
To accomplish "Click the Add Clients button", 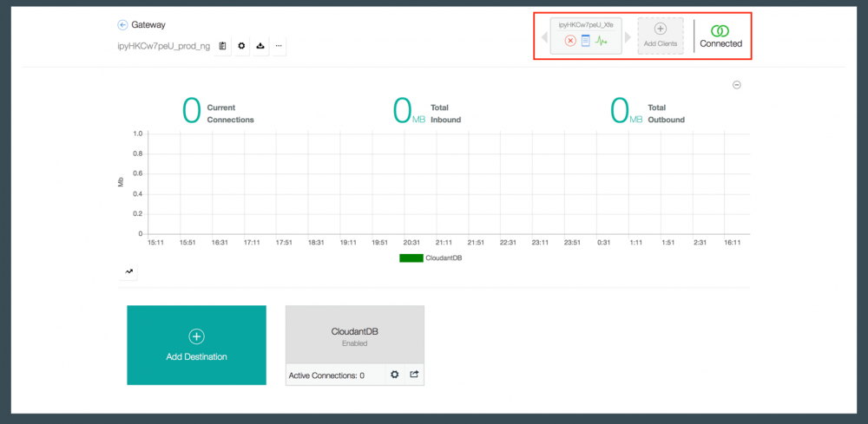I will click(x=661, y=36).
